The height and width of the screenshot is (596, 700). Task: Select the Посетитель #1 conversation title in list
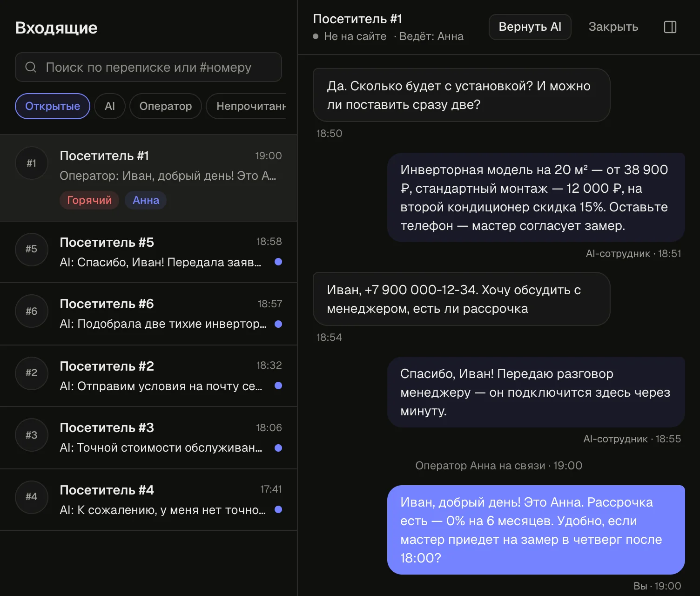(104, 156)
